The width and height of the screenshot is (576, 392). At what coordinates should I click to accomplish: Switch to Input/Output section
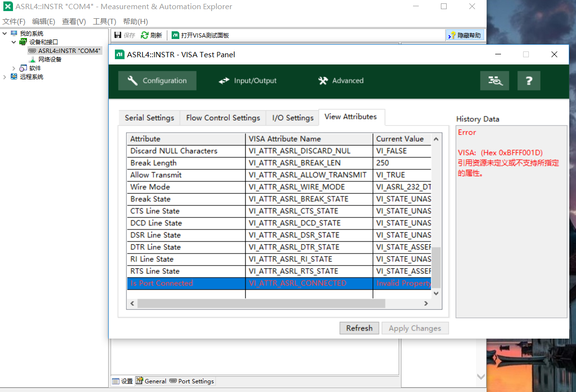pyautogui.click(x=247, y=81)
